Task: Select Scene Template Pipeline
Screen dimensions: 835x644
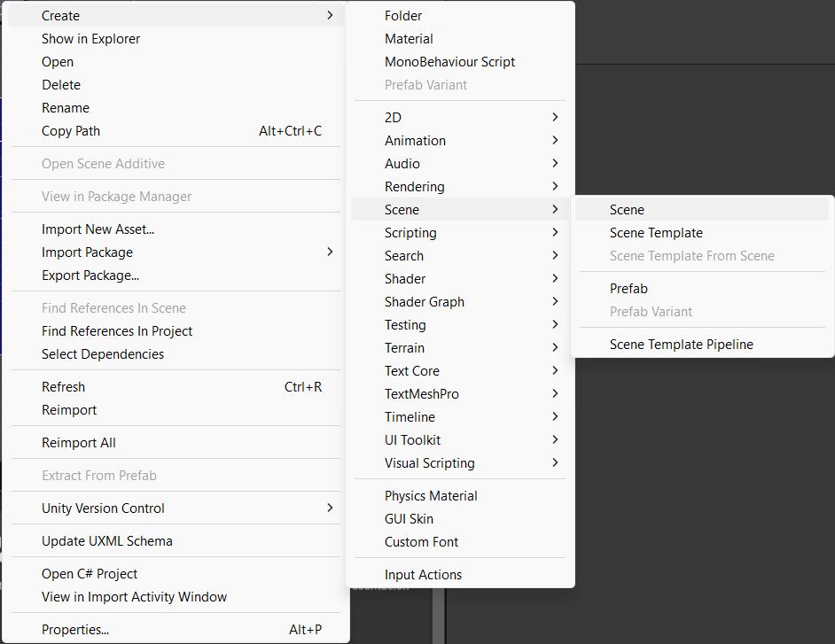Action: coord(702,345)
